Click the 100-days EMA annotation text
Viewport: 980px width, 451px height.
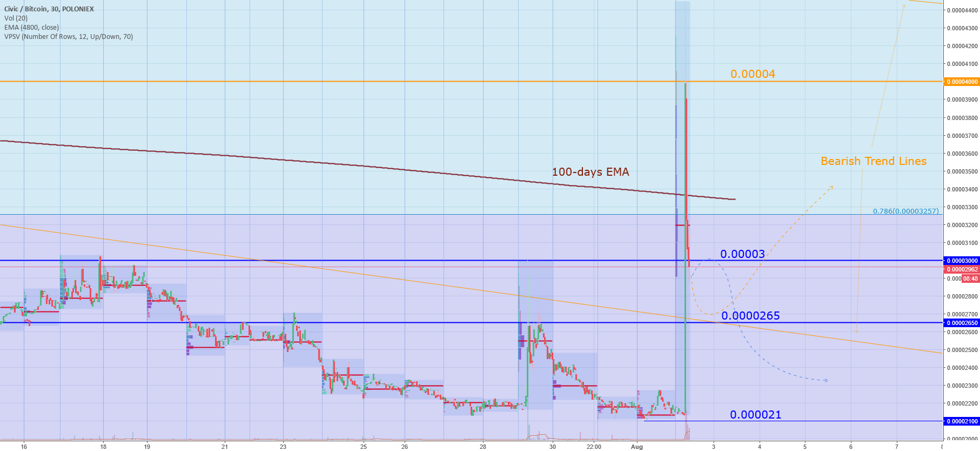(x=590, y=172)
